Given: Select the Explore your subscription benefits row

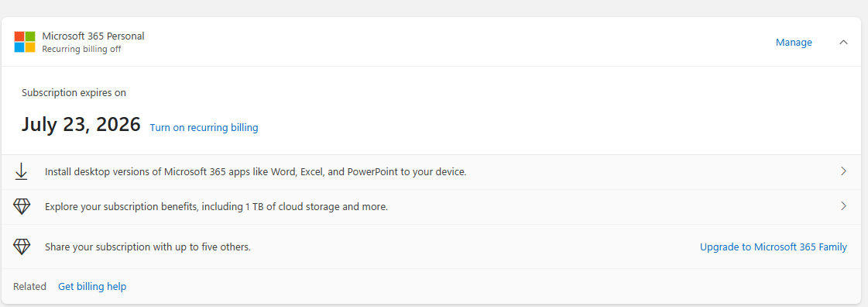Looking at the screenshot, I should coord(431,207).
